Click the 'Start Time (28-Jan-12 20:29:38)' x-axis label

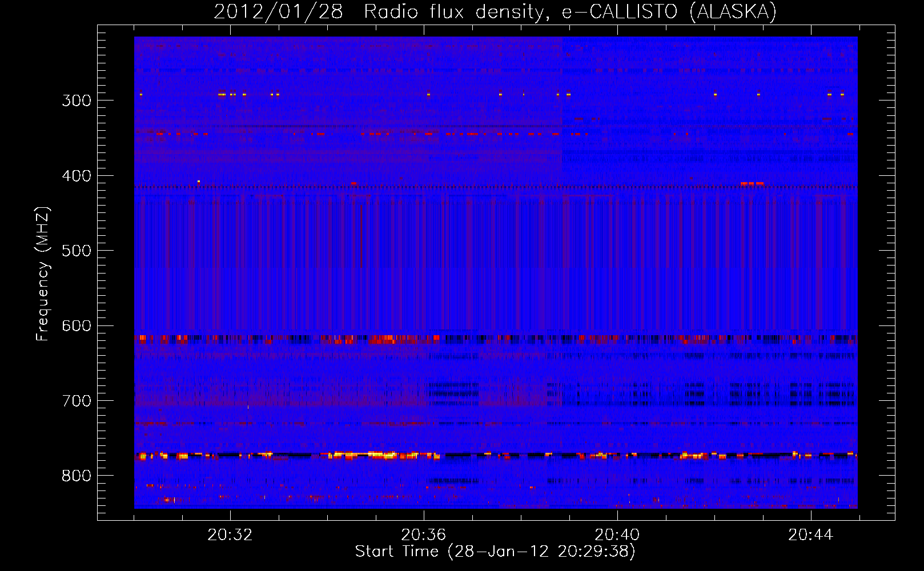click(x=495, y=552)
